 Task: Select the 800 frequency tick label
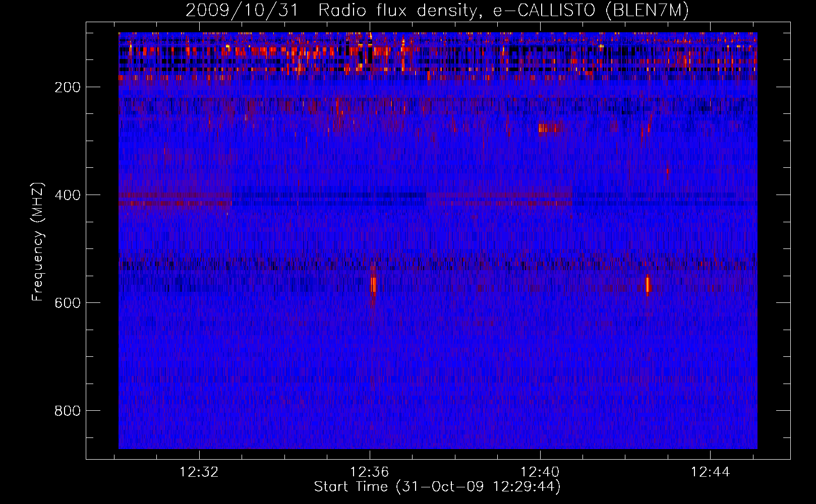pyautogui.click(x=68, y=411)
